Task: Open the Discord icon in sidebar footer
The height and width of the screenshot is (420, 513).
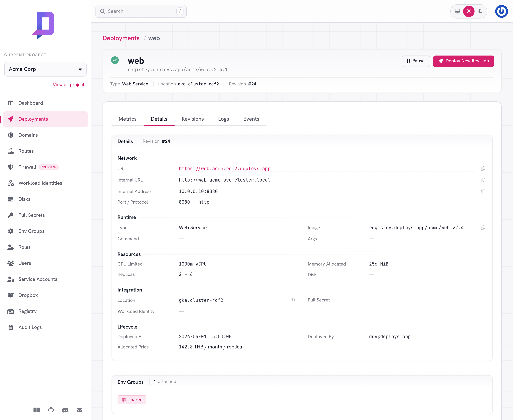Action: pyautogui.click(x=65, y=410)
